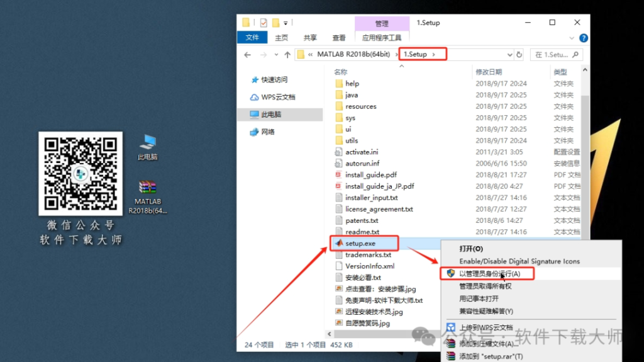
Task: Go up one folder level arrow
Action: (287, 55)
